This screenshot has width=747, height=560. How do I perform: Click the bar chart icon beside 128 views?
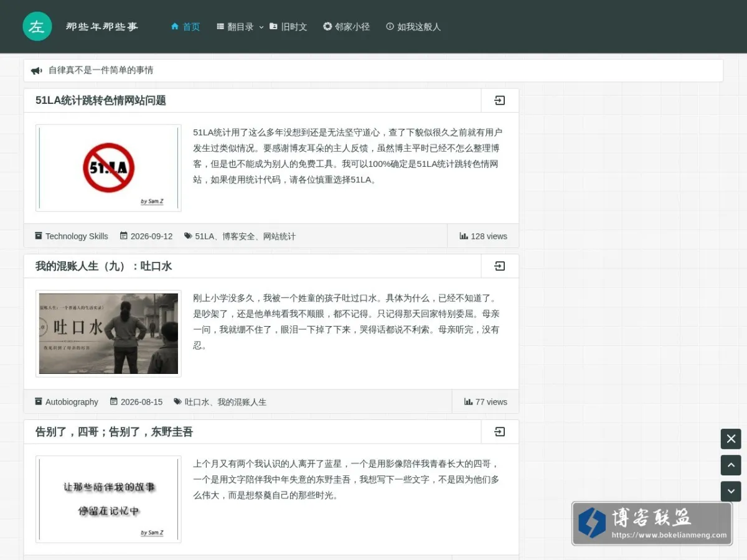point(464,236)
